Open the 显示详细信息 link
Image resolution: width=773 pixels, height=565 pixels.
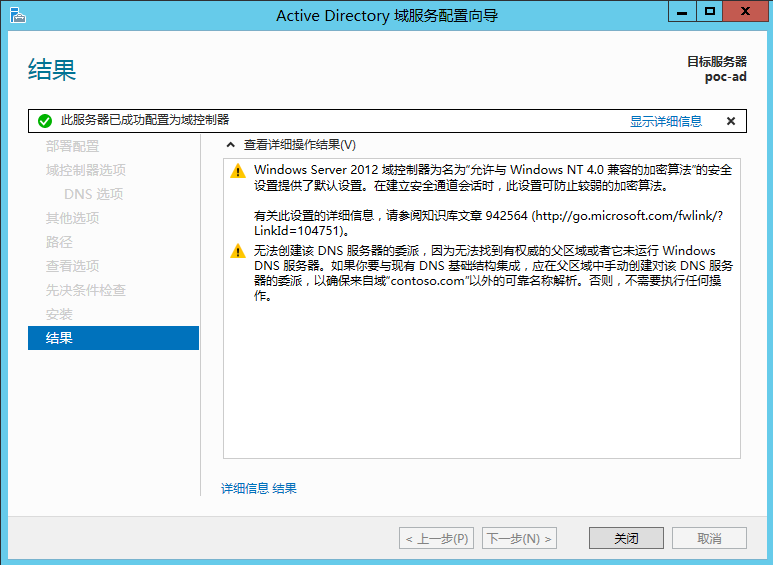coord(666,121)
